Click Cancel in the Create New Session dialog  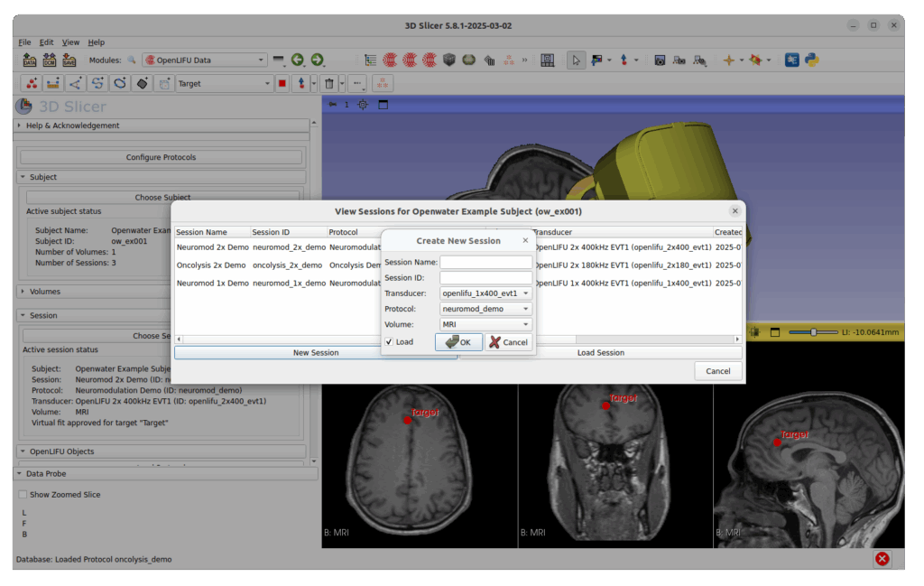[x=509, y=342]
